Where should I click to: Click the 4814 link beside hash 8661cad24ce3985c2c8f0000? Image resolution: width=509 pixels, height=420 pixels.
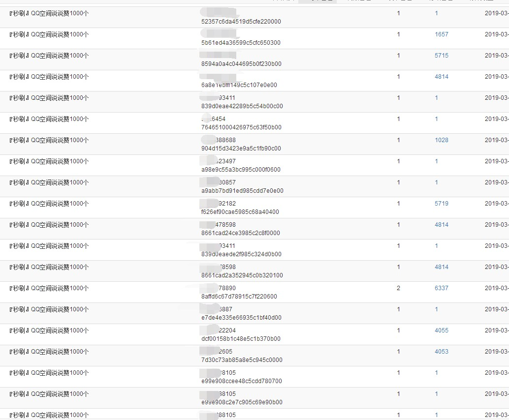click(441, 225)
